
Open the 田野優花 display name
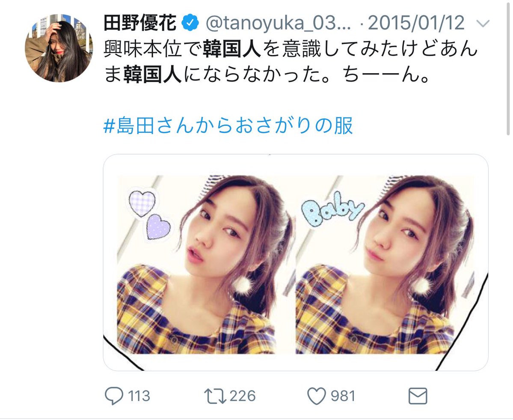[x=140, y=23]
